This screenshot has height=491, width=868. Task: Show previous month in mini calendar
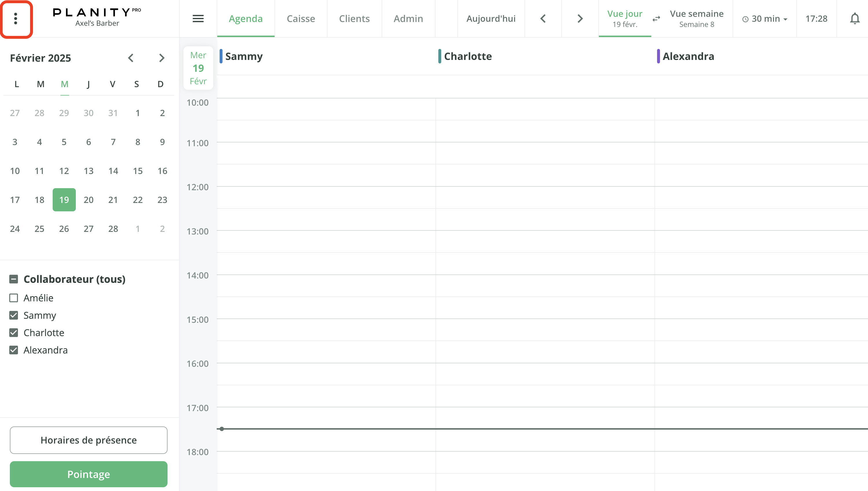tap(131, 58)
